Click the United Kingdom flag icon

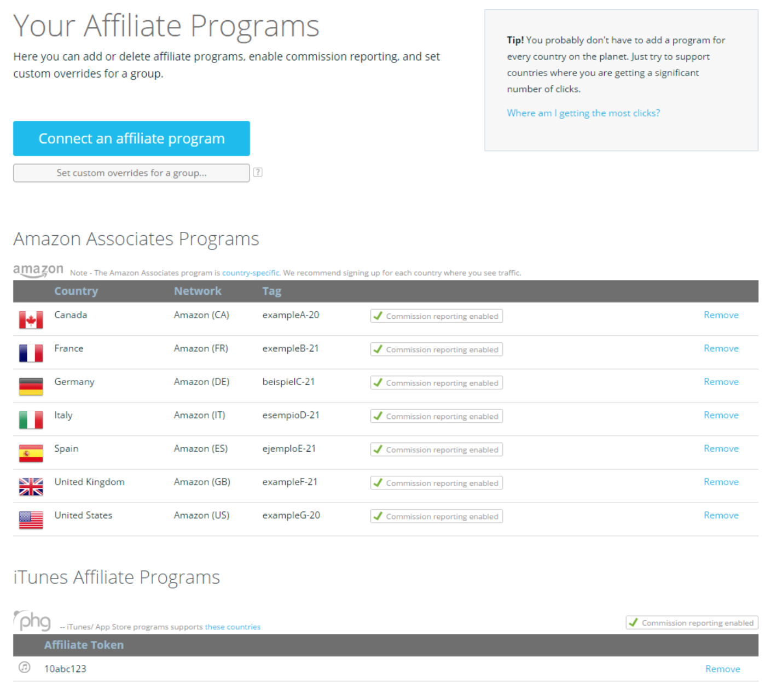click(x=31, y=487)
